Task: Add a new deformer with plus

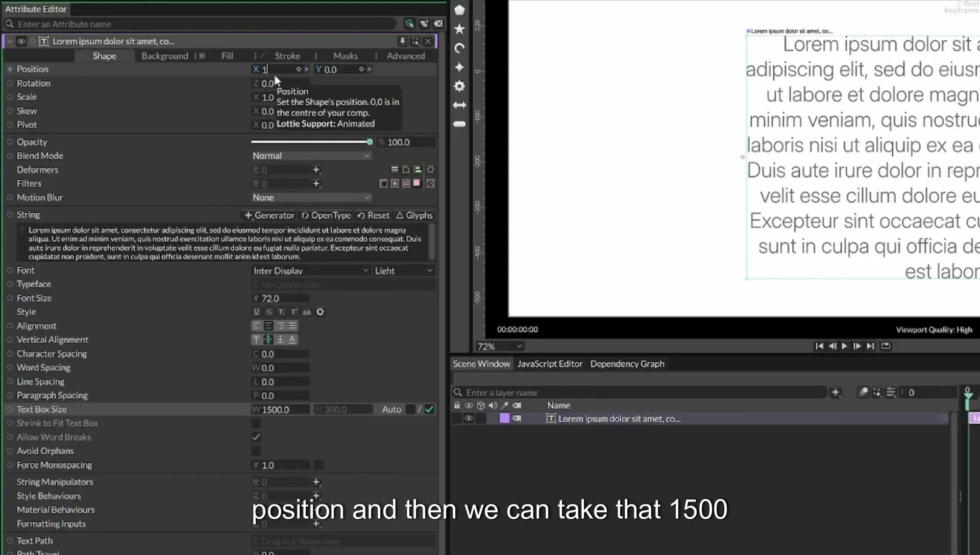Action: click(x=316, y=170)
